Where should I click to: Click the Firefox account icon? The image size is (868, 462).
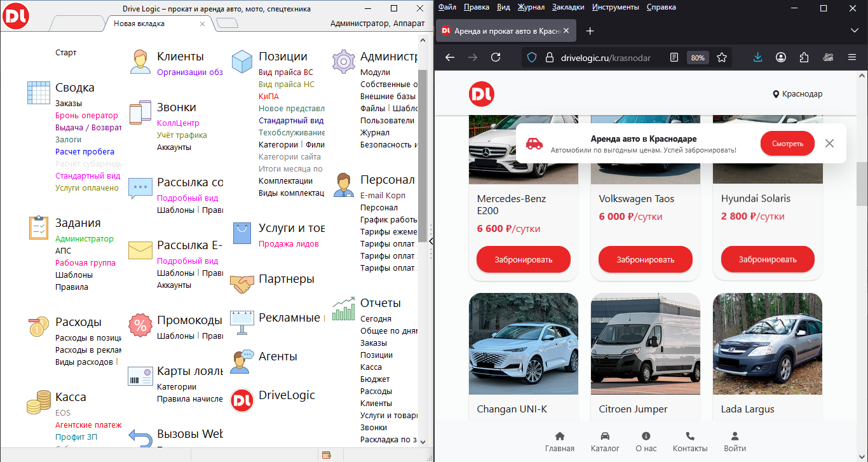pos(781,57)
